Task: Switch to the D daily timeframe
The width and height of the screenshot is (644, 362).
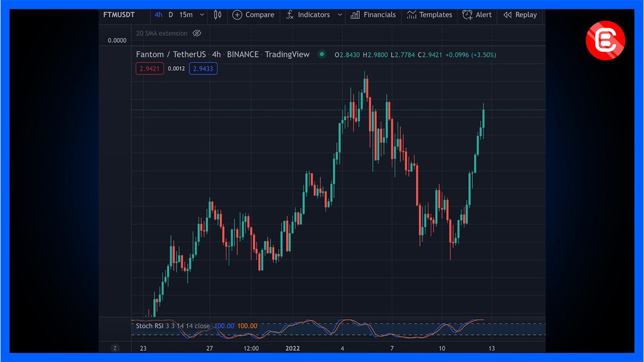Action: tap(171, 15)
